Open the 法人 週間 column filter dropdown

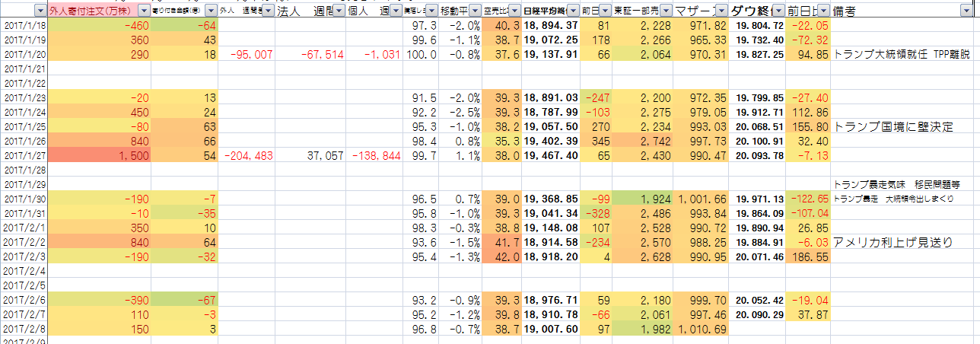(339, 11)
